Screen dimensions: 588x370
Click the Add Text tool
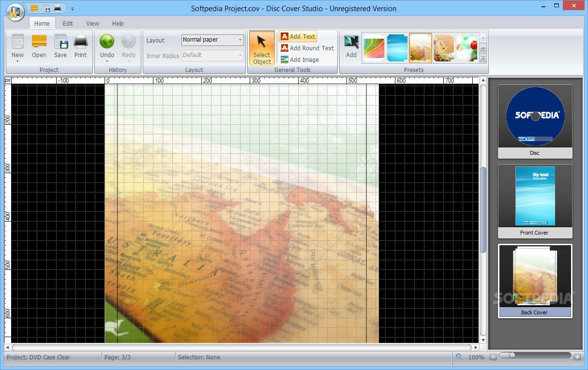[x=298, y=36]
